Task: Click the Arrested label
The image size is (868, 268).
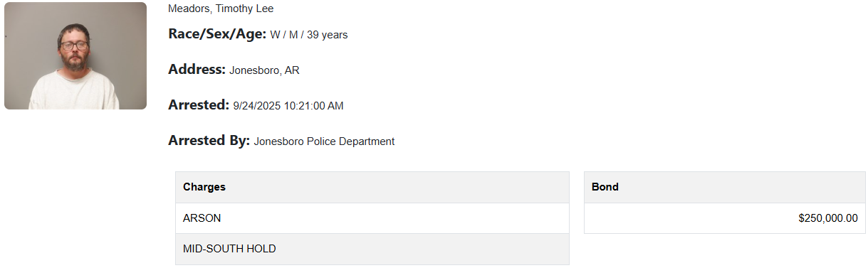Action: click(x=199, y=105)
